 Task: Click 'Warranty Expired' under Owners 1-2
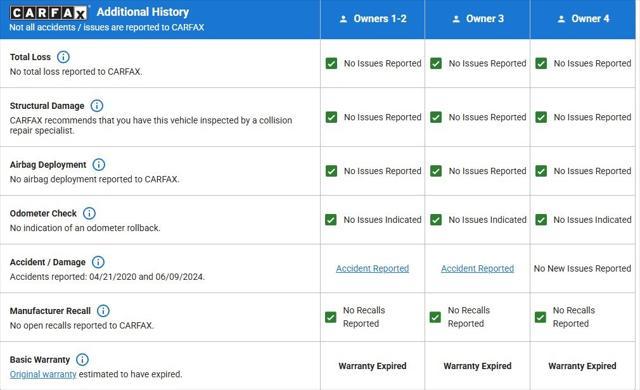click(372, 366)
